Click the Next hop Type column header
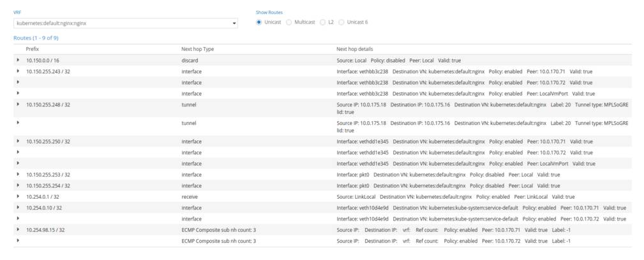Image resolution: width=644 pixels, height=260 pixels. click(198, 49)
